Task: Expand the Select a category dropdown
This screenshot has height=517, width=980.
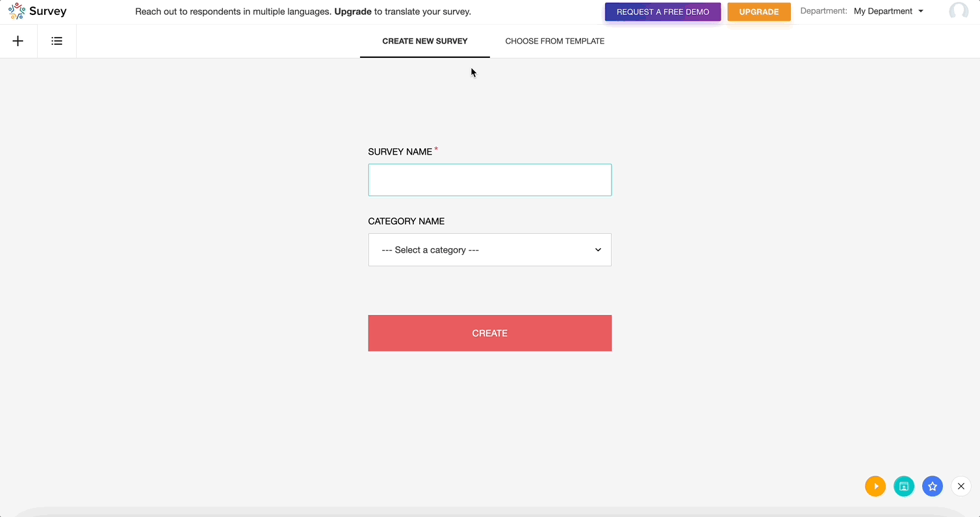Action: [x=490, y=249]
